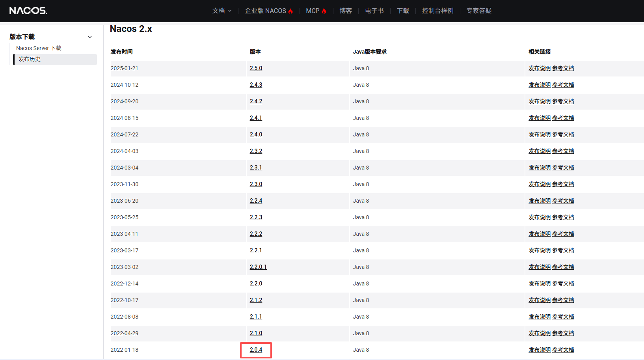Viewport: 644px width, 360px height.
Task: Open 参考文档 for version 2.2.3
Action: (x=563, y=217)
